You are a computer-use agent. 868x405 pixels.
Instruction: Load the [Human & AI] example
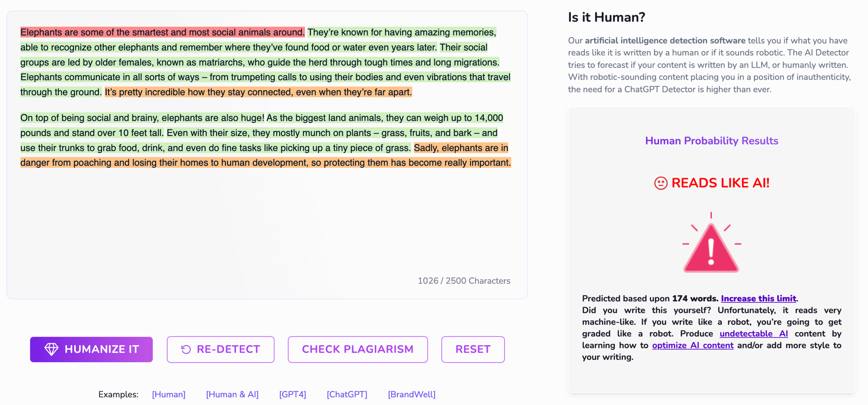click(x=232, y=394)
